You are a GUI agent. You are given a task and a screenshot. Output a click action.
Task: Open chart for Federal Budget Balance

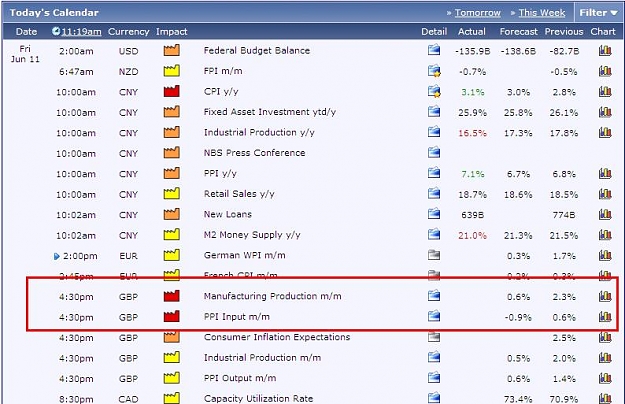click(605, 50)
